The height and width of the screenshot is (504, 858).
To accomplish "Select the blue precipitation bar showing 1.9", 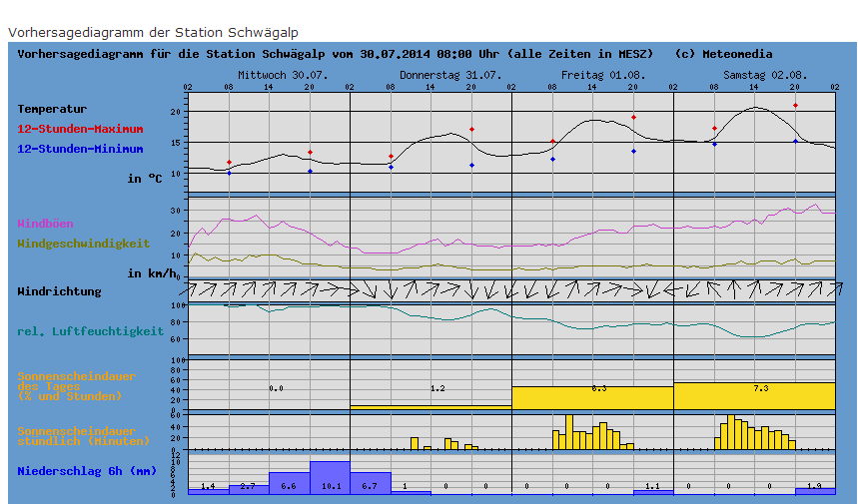I will 815,490.
